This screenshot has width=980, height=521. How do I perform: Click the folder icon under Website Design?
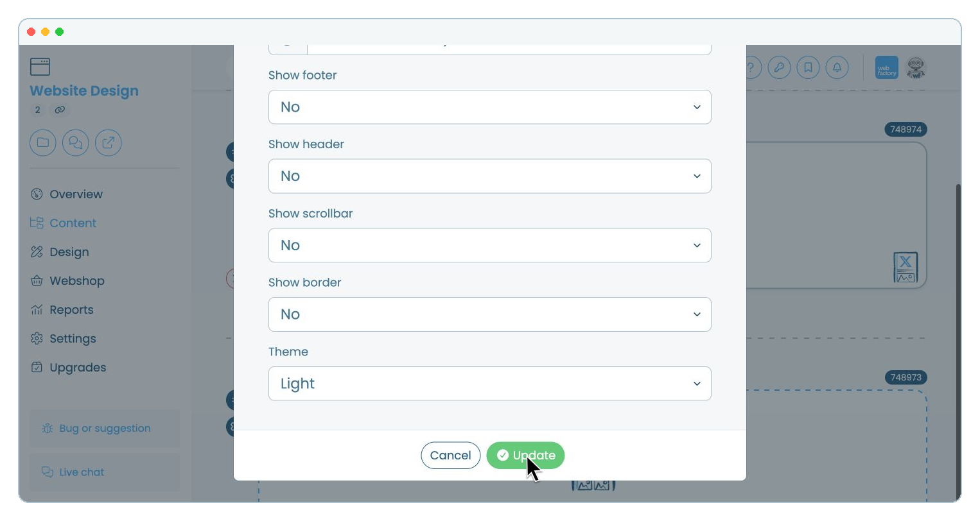pos(43,142)
